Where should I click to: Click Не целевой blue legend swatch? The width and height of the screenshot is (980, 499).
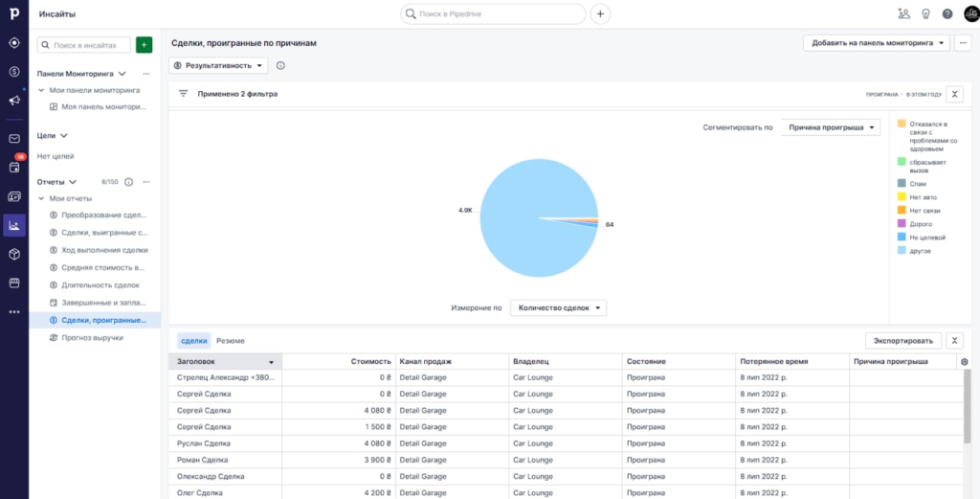(902, 237)
